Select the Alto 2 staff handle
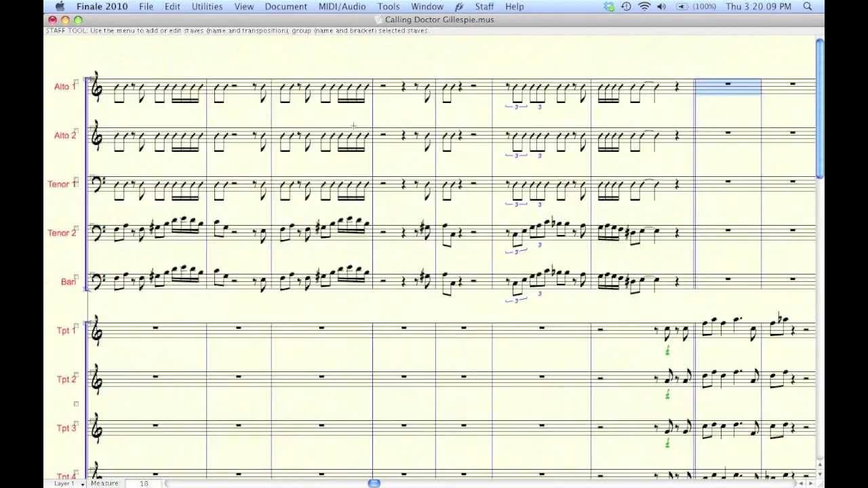The height and width of the screenshot is (488, 868). click(77, 131)
